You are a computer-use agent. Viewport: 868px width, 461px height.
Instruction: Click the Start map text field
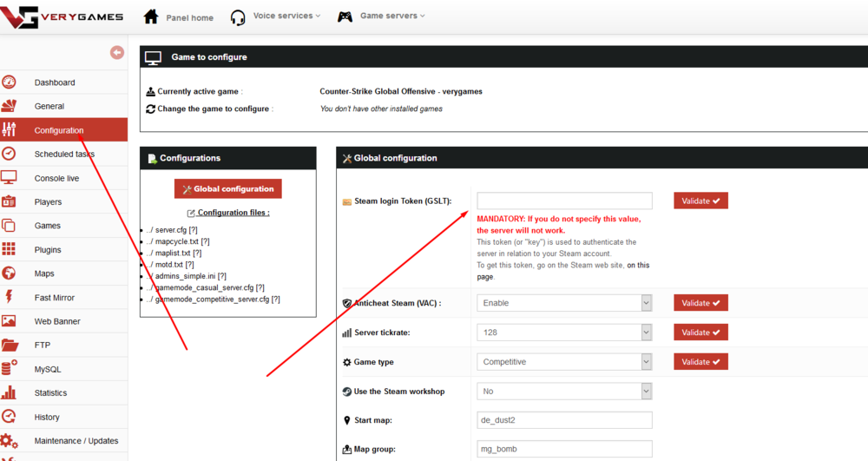pos(564,420)
